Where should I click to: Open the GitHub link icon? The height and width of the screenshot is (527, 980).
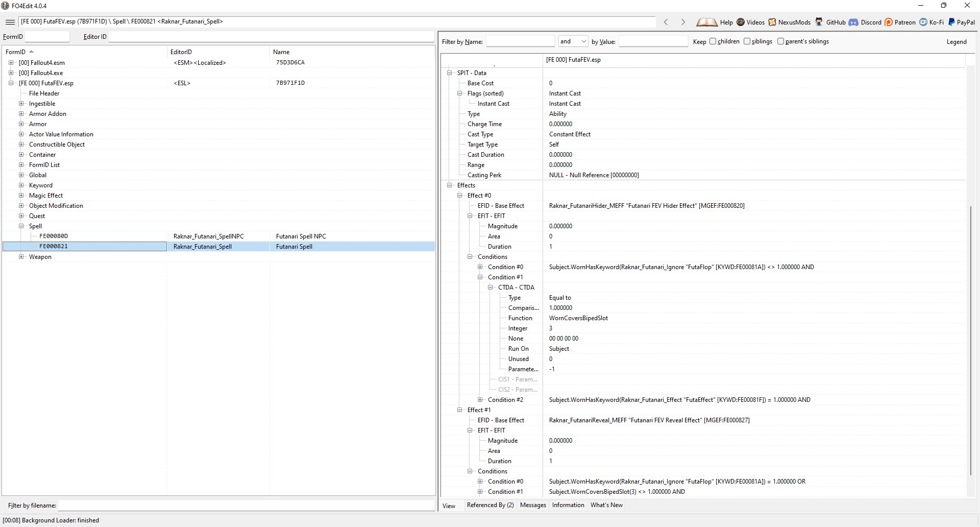tap(819, 22)
